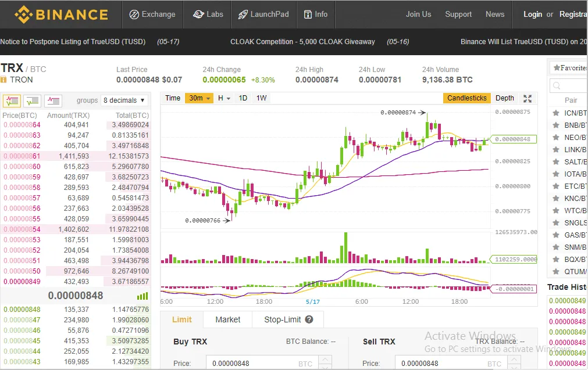Open the Support link
588x370 pixels.
click(458, 14)
